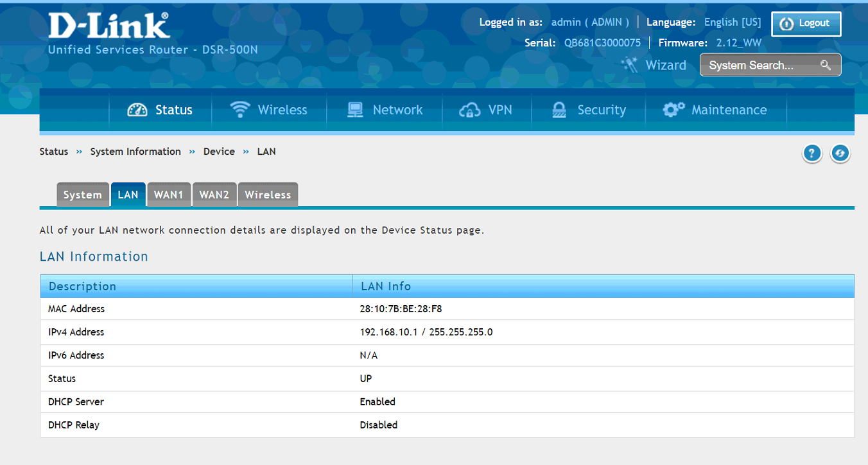Click the D-Link logo
Image resolution: width=868 pixels, height=465 pixels.
(109, 26)
